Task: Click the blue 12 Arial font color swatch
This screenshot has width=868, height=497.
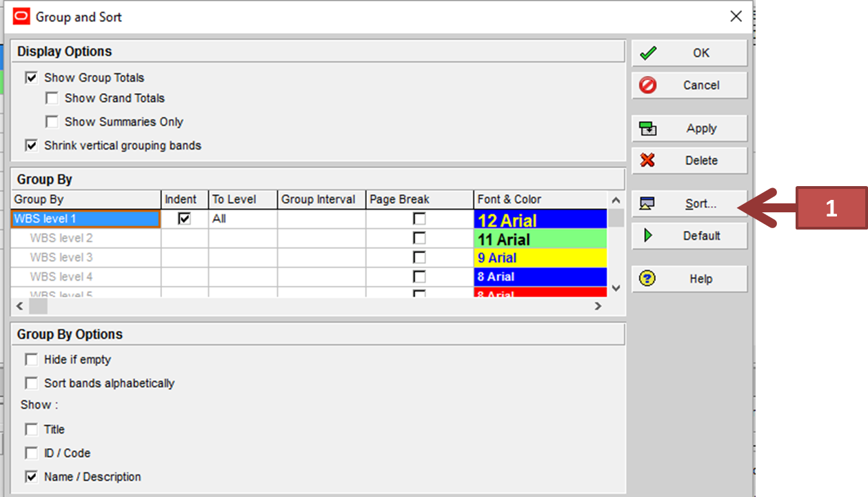Action: (x=541, y=219)
